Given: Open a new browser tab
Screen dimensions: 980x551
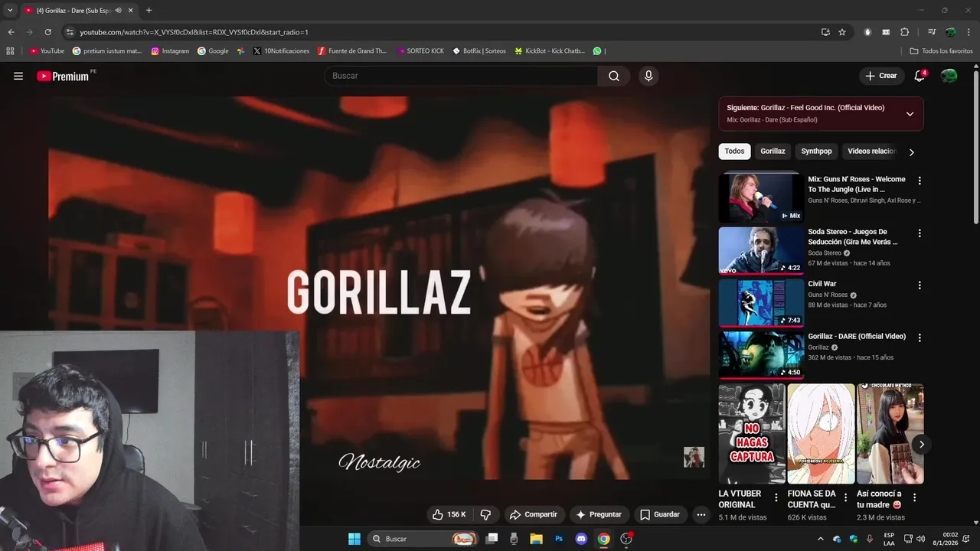Looking at the screenshot, I should [x=149, y=11].
